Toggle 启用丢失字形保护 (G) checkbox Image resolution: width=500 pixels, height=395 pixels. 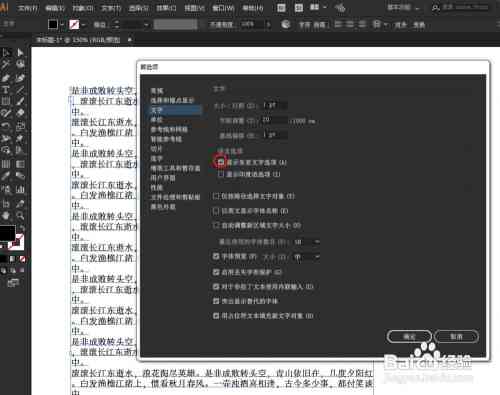216,272
